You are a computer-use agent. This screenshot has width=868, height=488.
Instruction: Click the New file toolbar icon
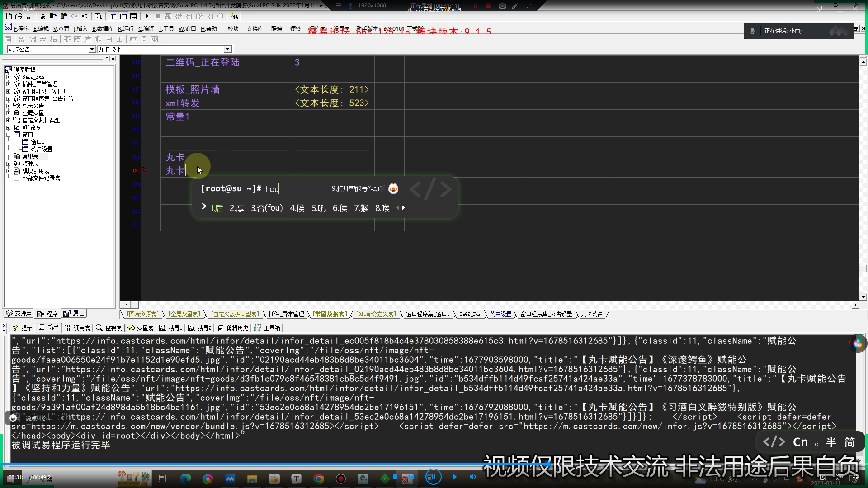point(9,16)
